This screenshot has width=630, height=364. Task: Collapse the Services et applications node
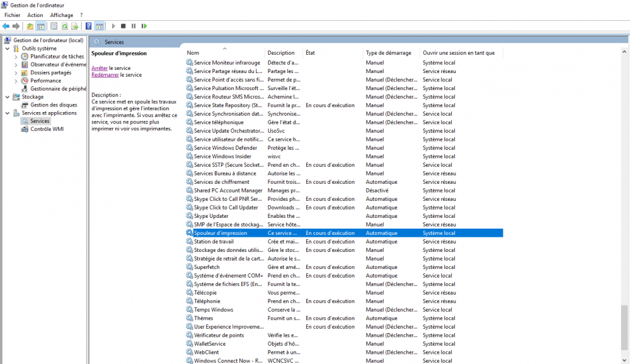(x=8, y=113)
